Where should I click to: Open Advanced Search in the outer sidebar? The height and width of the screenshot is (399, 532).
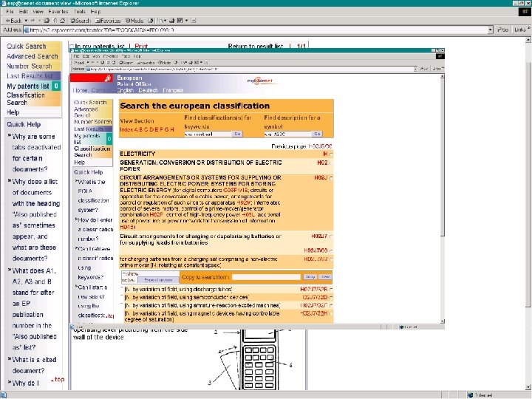click(x=33, y=56)
